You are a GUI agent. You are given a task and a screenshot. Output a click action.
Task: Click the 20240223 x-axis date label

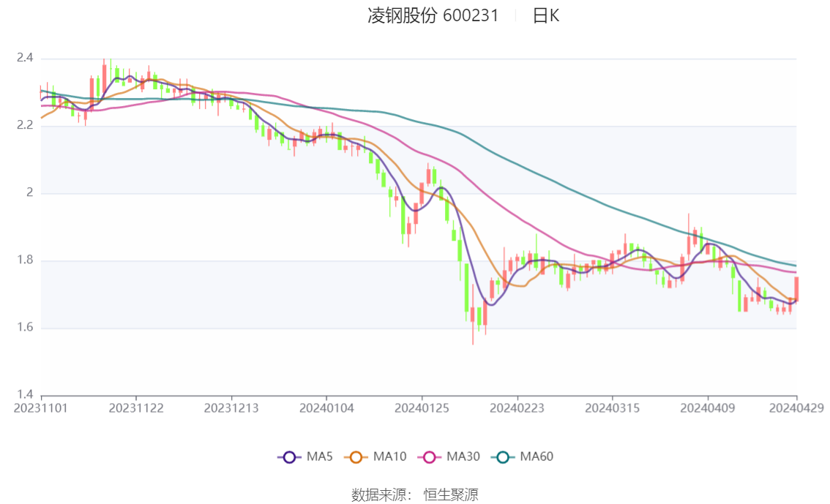[517, 408]
